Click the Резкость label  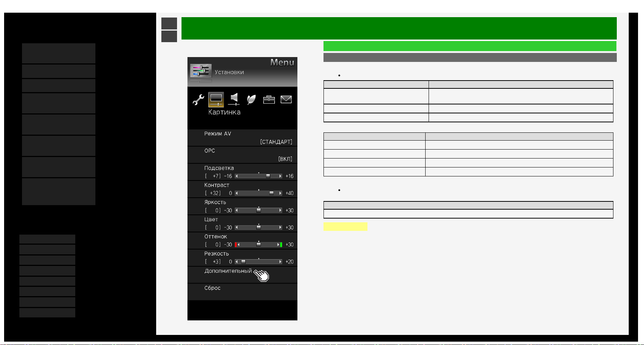point(217,254)
